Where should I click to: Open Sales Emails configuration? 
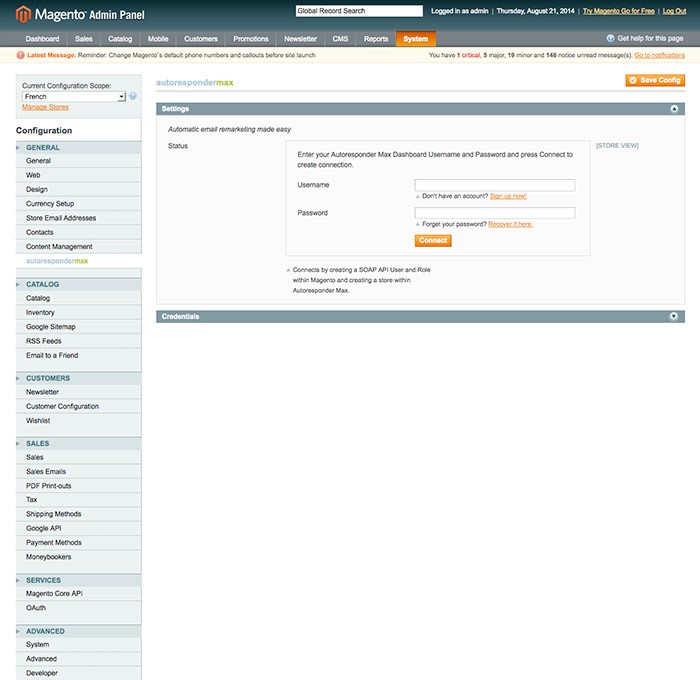(79, 471)
